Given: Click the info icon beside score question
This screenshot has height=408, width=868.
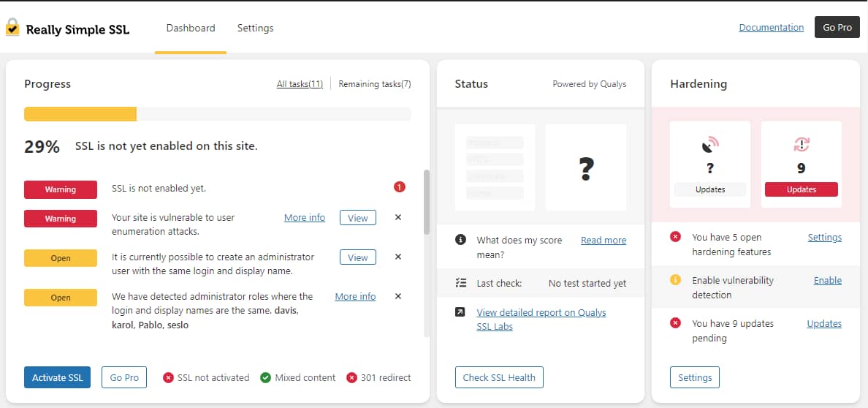Looking at the screenshot, I should [460, 240].
